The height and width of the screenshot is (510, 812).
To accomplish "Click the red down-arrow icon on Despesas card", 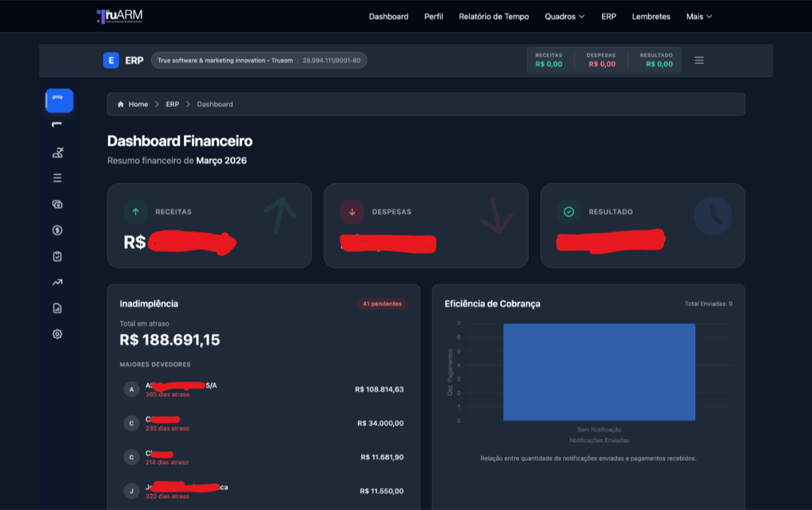I will coord(352,212).
